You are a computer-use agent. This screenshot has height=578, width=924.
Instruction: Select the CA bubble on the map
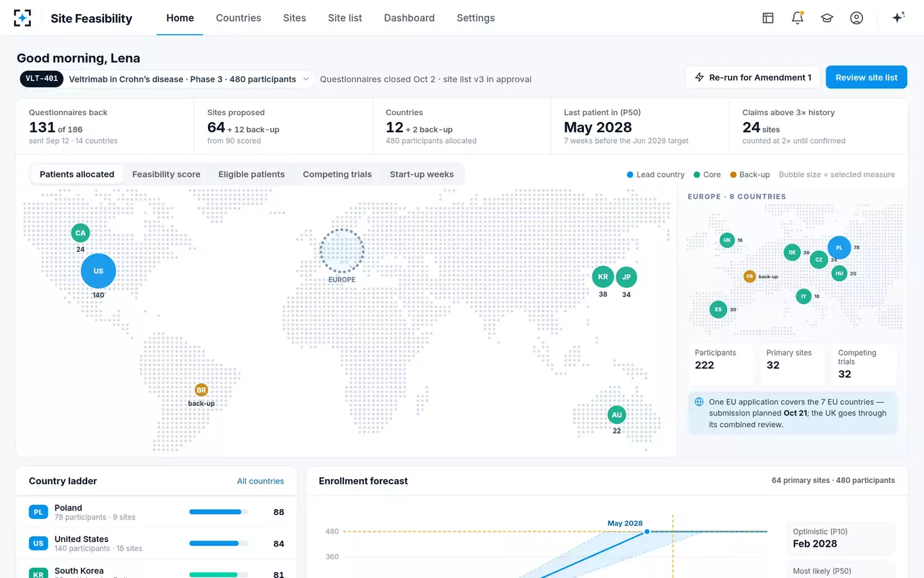coord(80,233)
